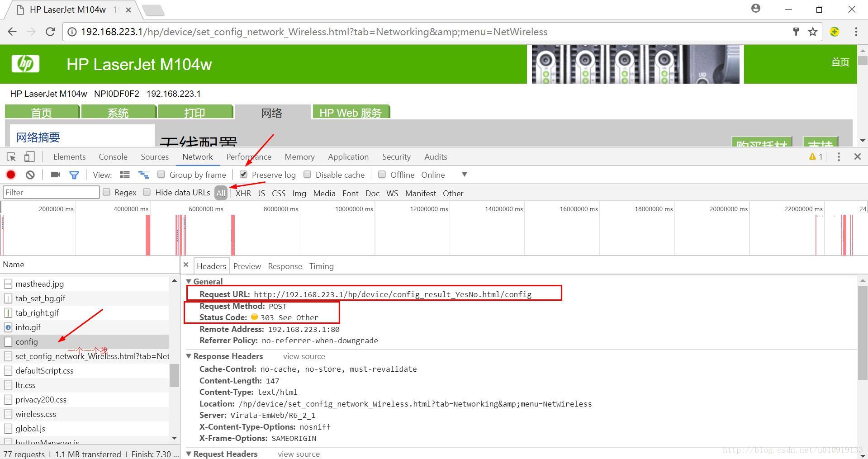This screenshot has width=868, height=459.
Task: Click the browser address bar URL
Action: [314, 32]
